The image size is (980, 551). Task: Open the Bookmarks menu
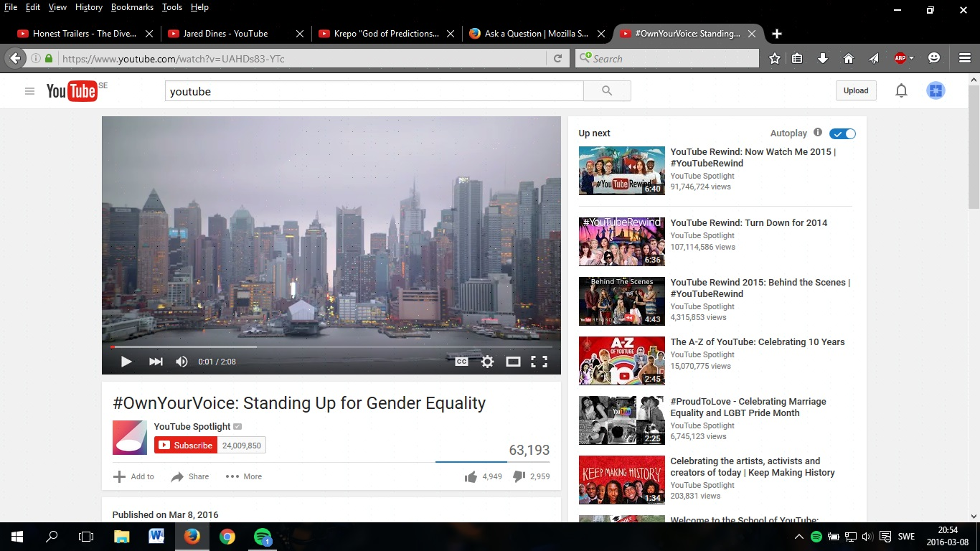pos(132,7)
